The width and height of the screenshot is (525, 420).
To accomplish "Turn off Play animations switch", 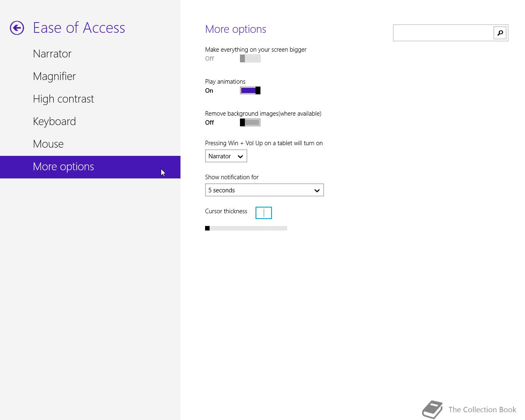I will click(250, 91).
